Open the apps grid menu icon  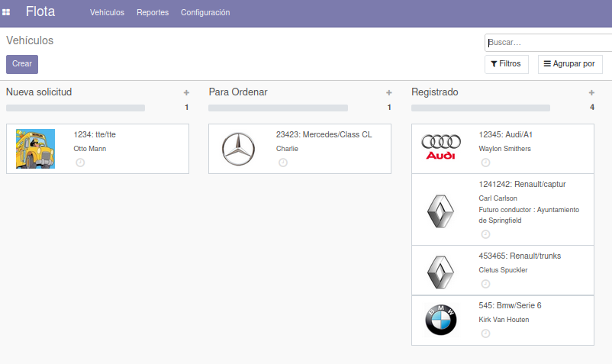(7, 13)
